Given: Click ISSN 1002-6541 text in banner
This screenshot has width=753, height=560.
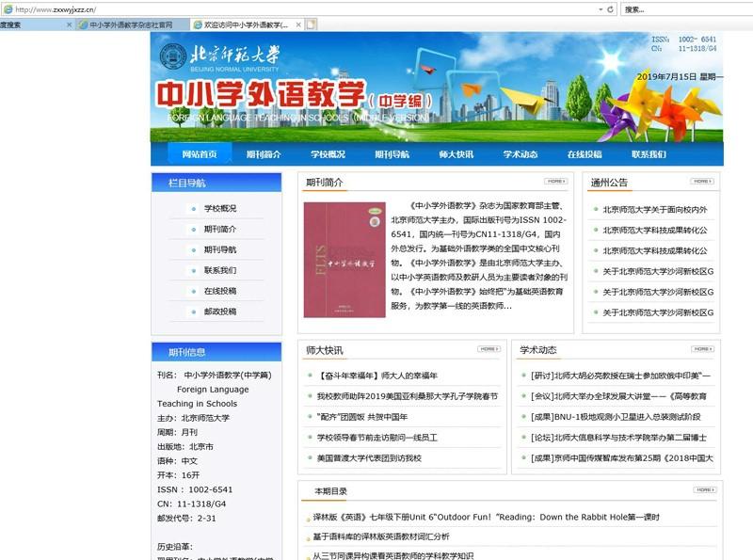Looking at the screenshot, I should tap(684, 40).
